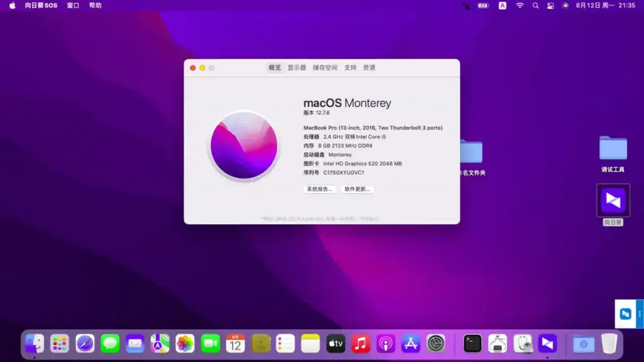Click the date and time 21:35
Viewport: 644px width, 362px height.
pos(606,5)
